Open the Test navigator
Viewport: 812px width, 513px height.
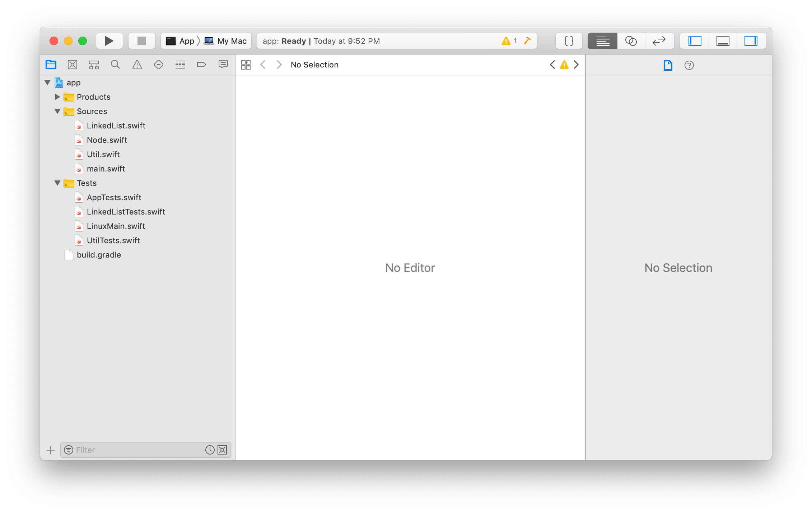click(158, 65)
